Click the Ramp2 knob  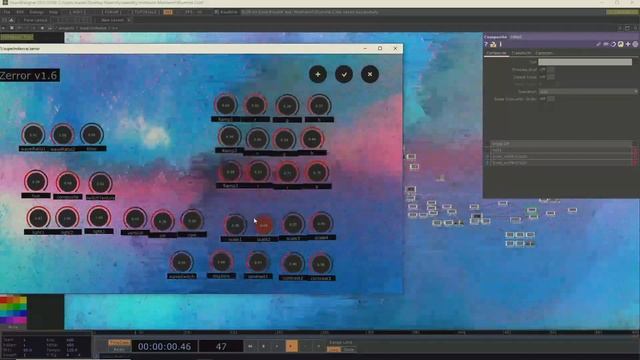[229, 137]
